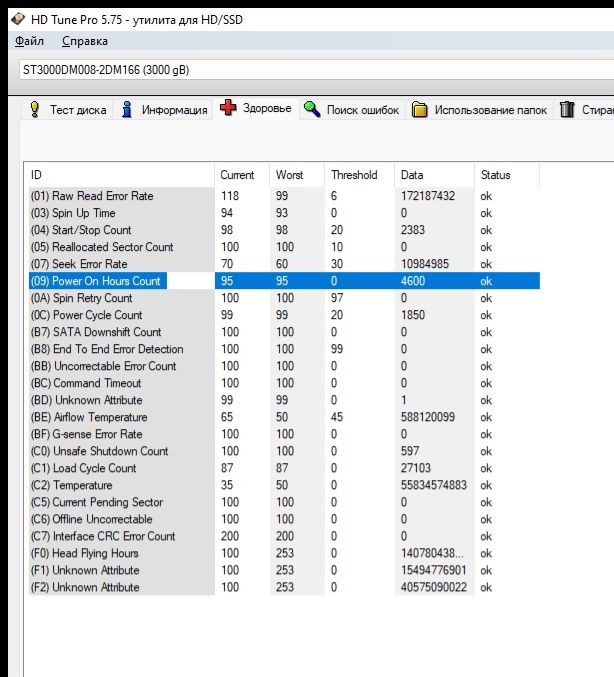Image resolution: width=614 pixels, height=677 pixels.
Task: Click the HD Tune Pro title bar icon
Action: 18,19
